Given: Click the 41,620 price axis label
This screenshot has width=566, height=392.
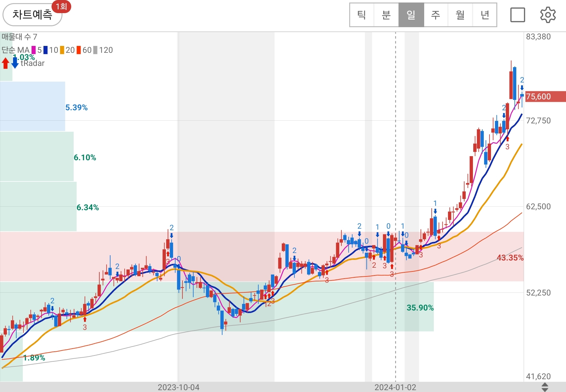Looking at the screenshot, I should (538, 376).
